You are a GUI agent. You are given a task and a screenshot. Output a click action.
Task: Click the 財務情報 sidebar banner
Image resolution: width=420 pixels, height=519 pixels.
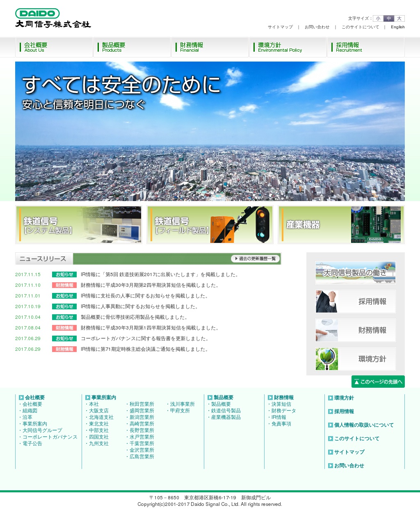tap(355, 330)
